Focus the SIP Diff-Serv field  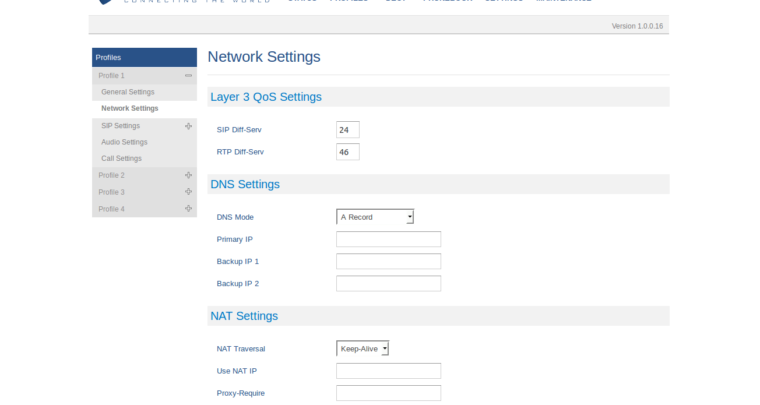tap(348, 130)
